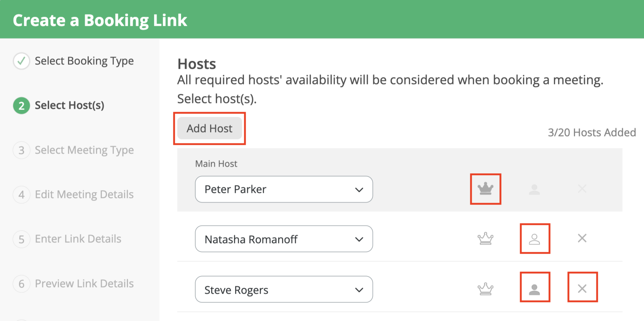Jump to Select Meeting Type step
644x321 pixels.
tap(84, 150)
